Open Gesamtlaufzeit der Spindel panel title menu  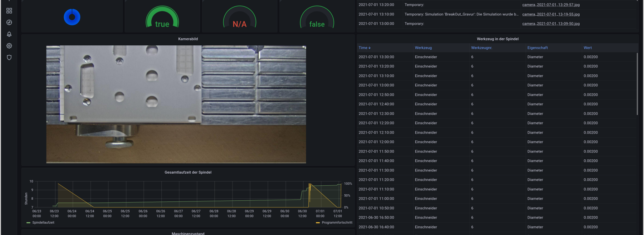188,172
